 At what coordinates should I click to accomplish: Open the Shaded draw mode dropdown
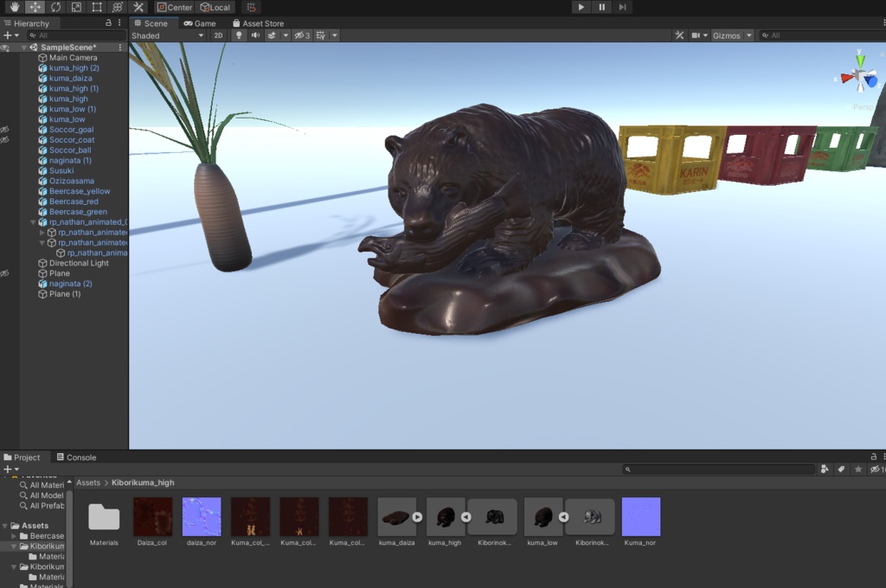pyautogui.click(x=168, y=35)
